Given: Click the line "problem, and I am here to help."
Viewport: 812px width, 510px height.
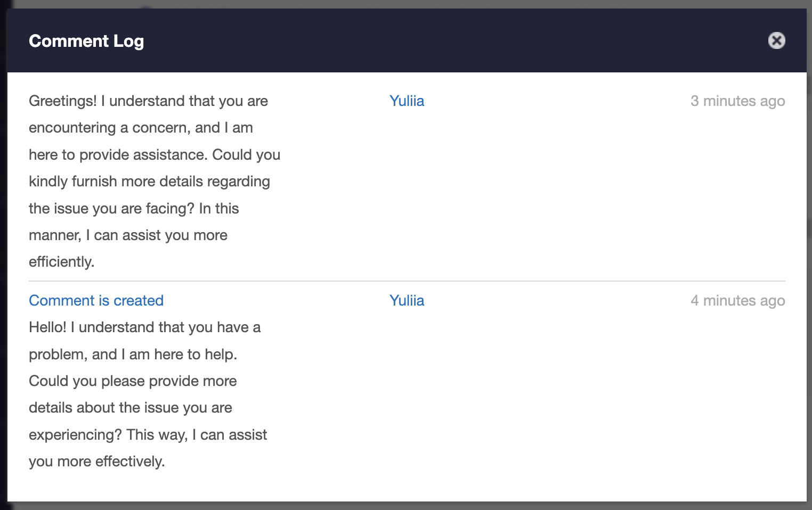Looking at the screenshot, I should pos(133,355).
